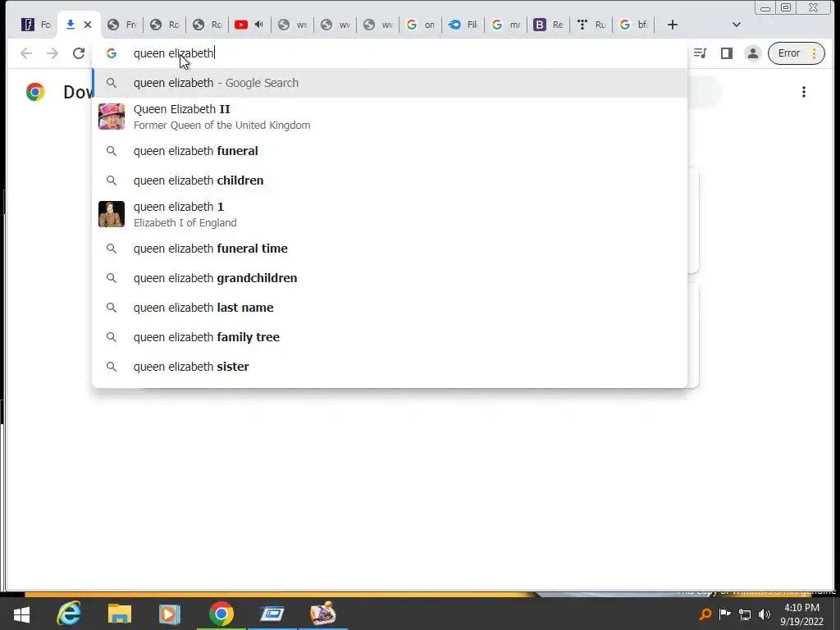Open the Downloads page three-dot menu
The image size is (840, 630).
tap(804, 92)
